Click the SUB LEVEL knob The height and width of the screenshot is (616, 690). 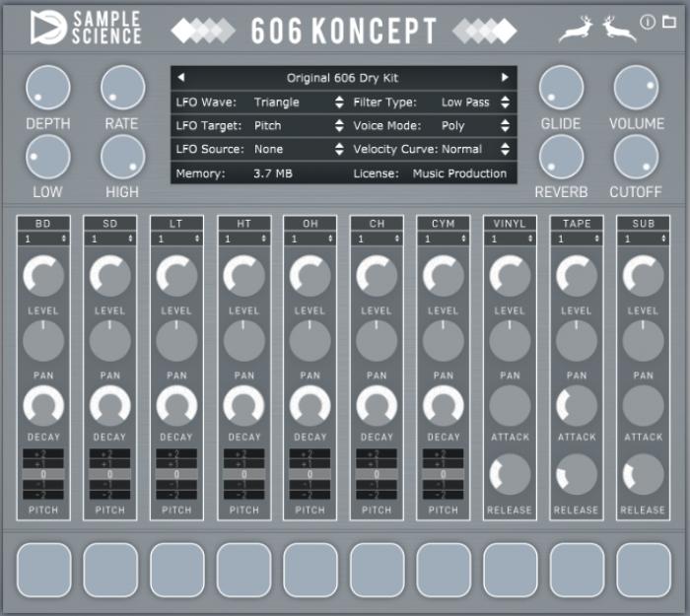[x=644, y=276]
